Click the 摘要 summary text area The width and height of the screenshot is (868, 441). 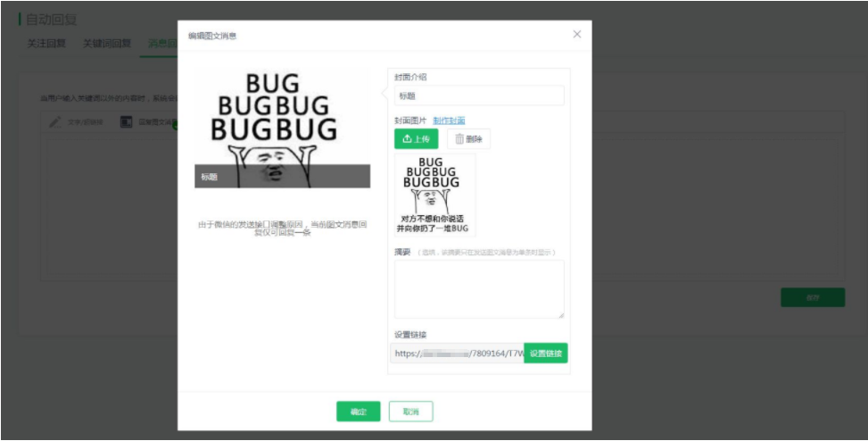(x=479, y=289)
